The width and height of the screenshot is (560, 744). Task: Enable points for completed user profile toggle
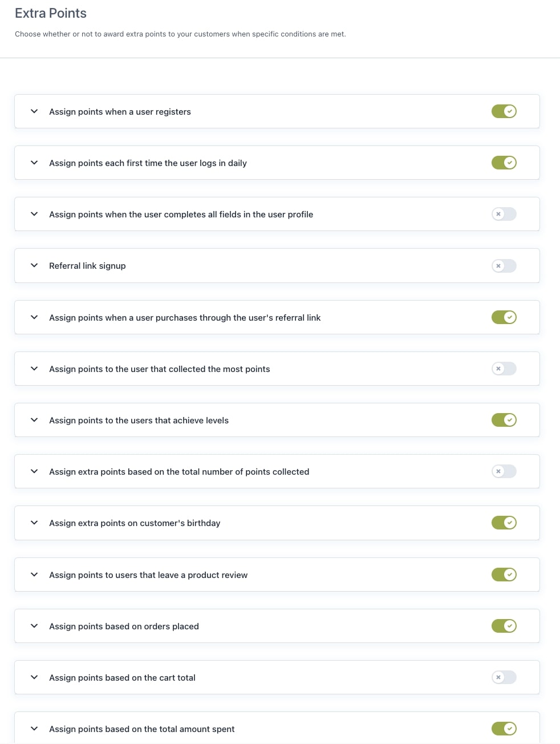(x=504, y=214)
